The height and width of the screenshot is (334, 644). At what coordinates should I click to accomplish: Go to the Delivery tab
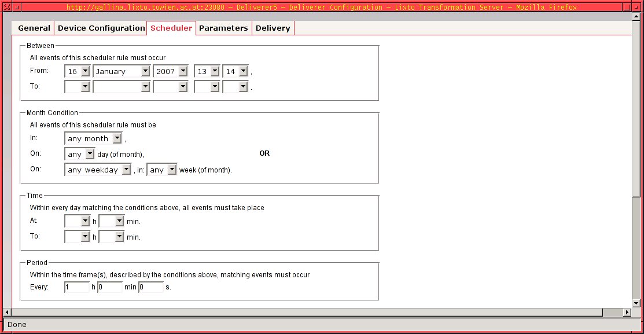click(x=273, y=28)
